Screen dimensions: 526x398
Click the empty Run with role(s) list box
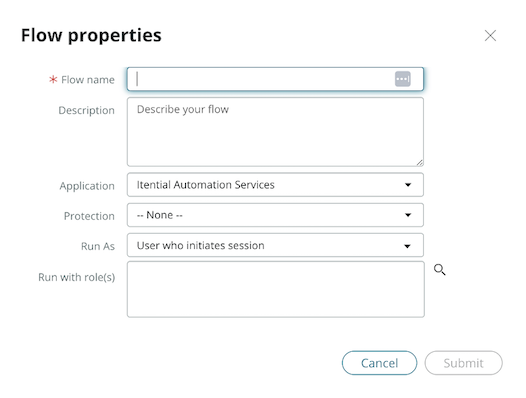pyautogui.click(x=276, y=289)
